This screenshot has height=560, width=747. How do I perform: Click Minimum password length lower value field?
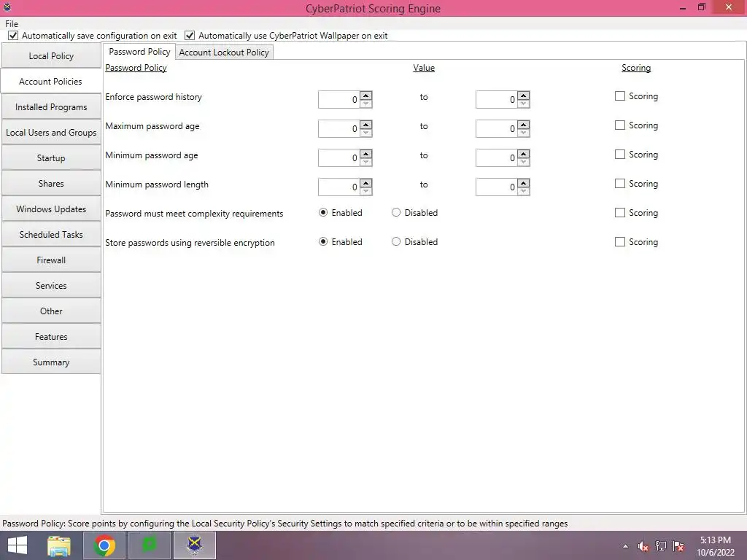(338, 187)
